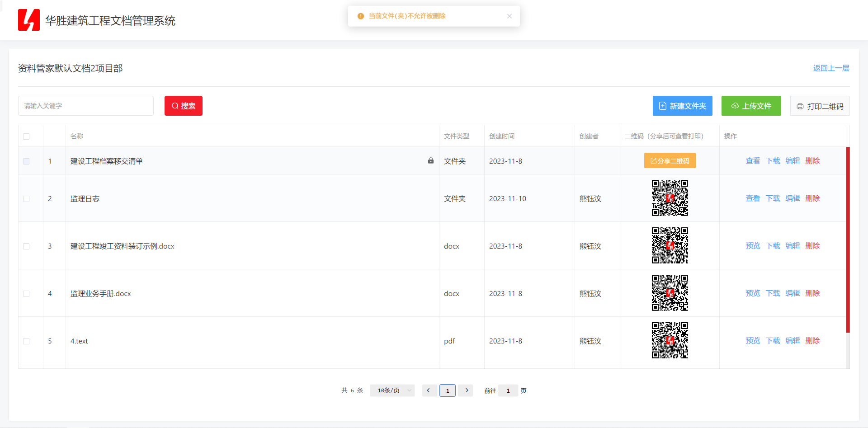Click 查看 for 建设工程档案移交清单
The height and width of the screenshot is (428, 868).
click(x=753, y=160)
